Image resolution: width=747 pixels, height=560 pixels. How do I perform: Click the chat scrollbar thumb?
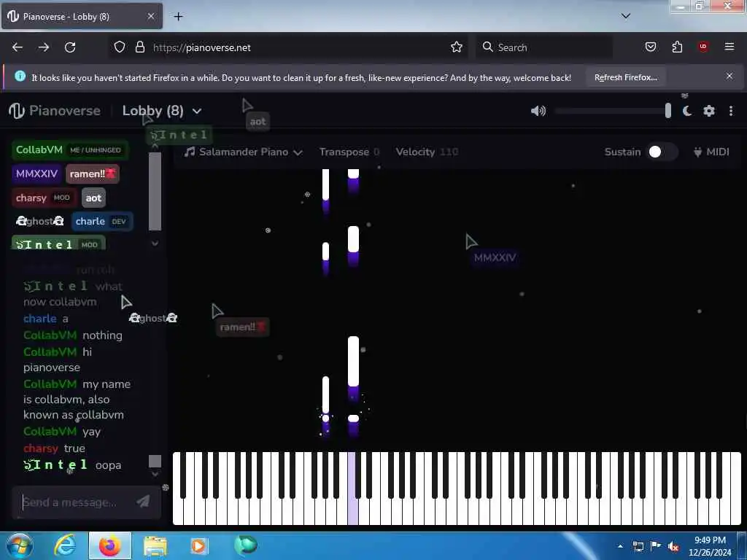155,461
